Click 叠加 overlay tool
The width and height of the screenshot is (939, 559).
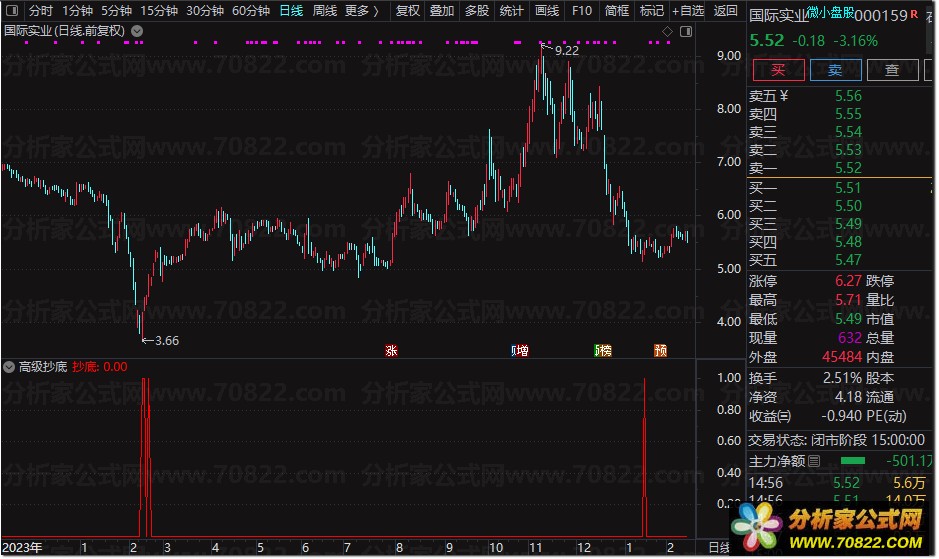click(442, 10)
